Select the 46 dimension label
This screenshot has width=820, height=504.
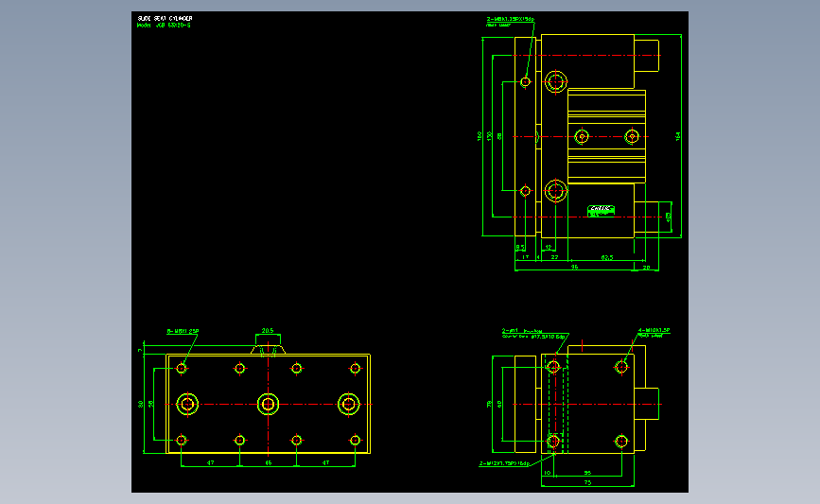(x=269, y=462)
